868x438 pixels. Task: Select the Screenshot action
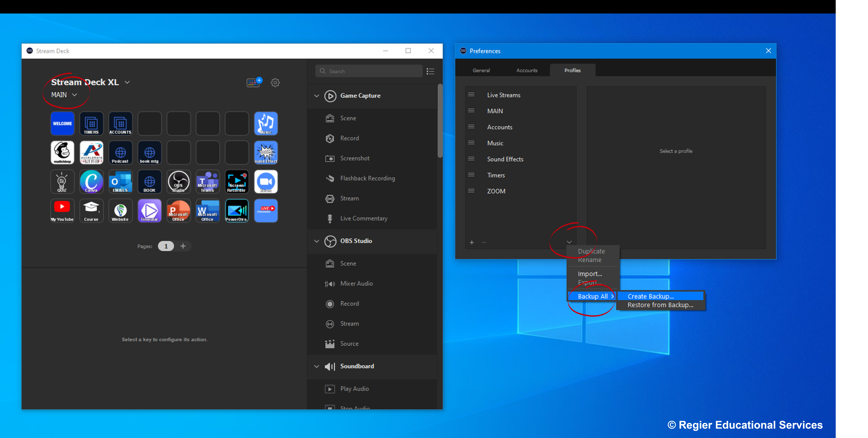372,158
